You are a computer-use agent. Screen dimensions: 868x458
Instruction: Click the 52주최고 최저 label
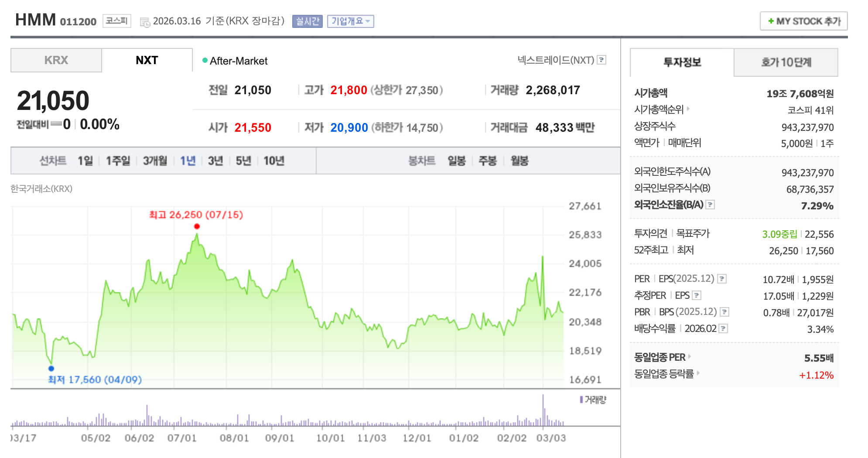[x=664, y=250]
